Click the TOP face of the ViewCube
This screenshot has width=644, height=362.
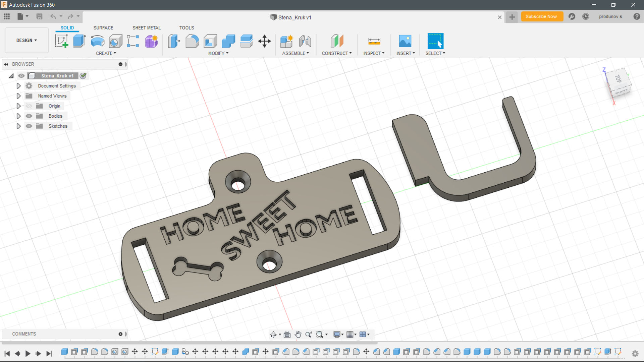(x=618, y=79)
